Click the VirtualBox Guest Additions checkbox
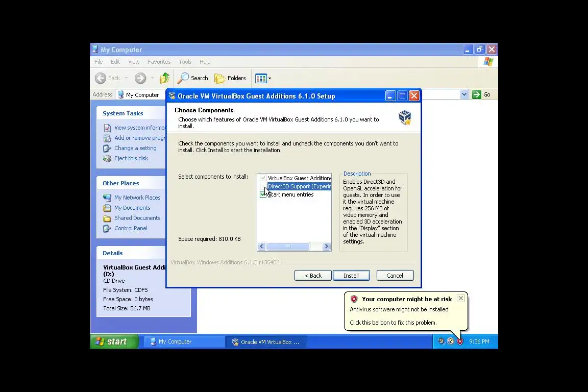 pos(263,178)
